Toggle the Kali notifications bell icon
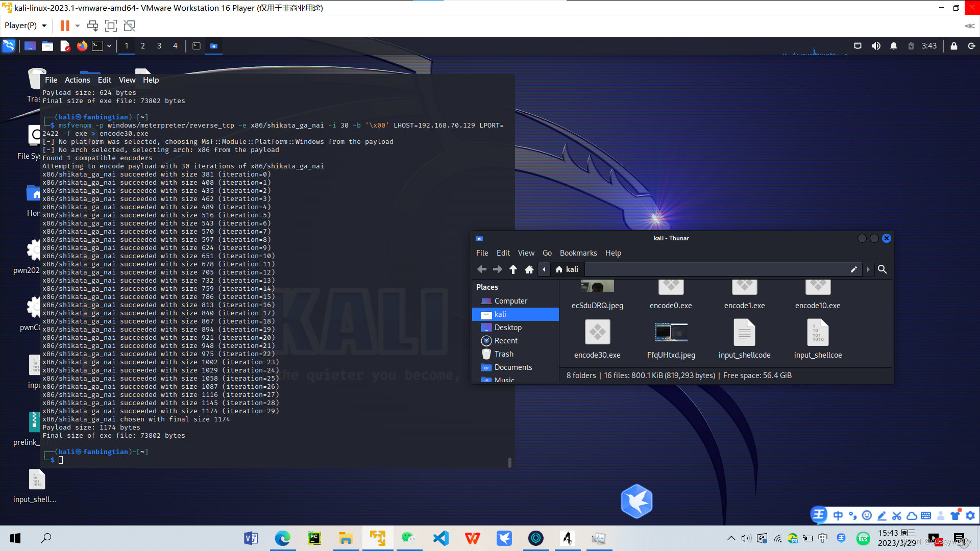 click(x=894, y=46)
